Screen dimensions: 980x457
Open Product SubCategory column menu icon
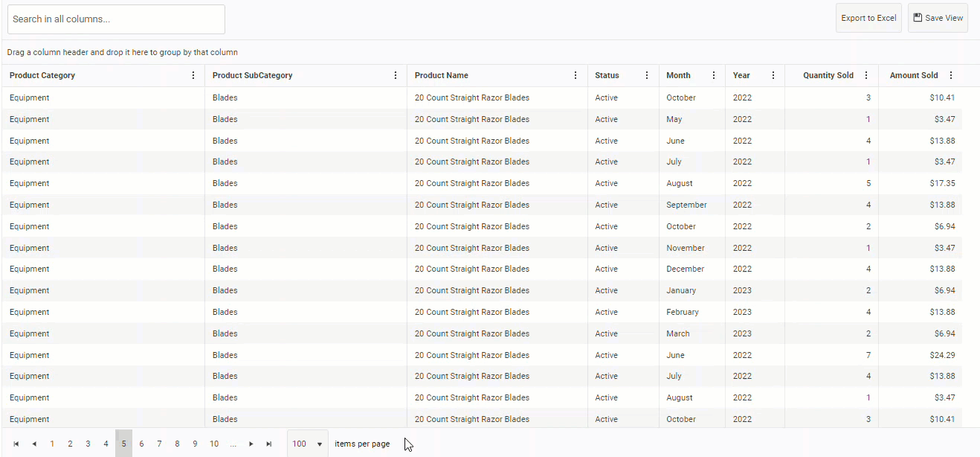396,75
